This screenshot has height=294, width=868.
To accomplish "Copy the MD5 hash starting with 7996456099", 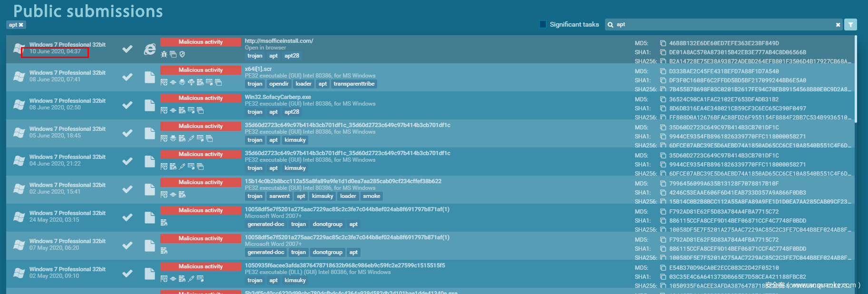I will (x=663, y=184).
